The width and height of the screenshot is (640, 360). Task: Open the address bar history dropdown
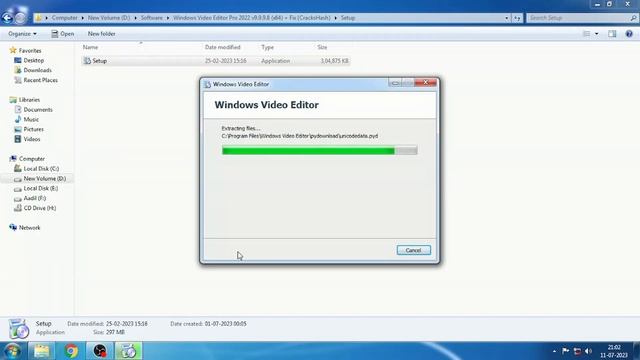pos(507,18)
